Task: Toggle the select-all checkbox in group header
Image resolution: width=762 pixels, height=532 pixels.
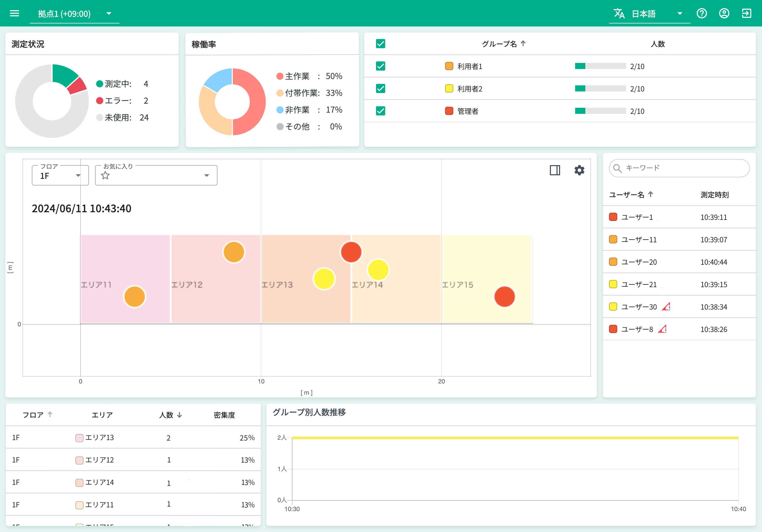Action: point(380,44)
